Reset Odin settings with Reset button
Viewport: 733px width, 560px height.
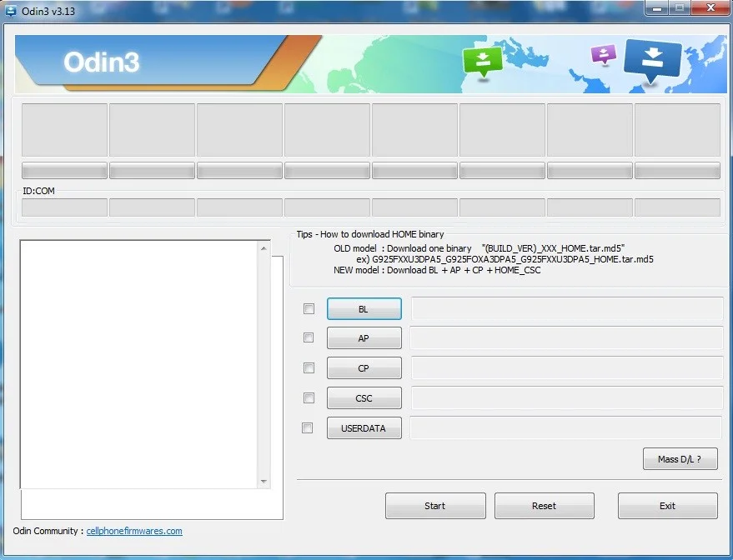(x=545, y=506)
